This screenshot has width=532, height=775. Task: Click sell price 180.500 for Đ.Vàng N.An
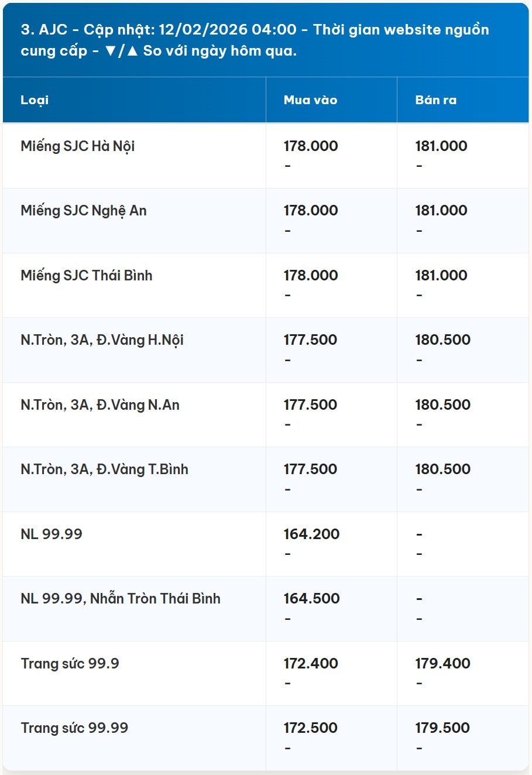tap(442, 404)
